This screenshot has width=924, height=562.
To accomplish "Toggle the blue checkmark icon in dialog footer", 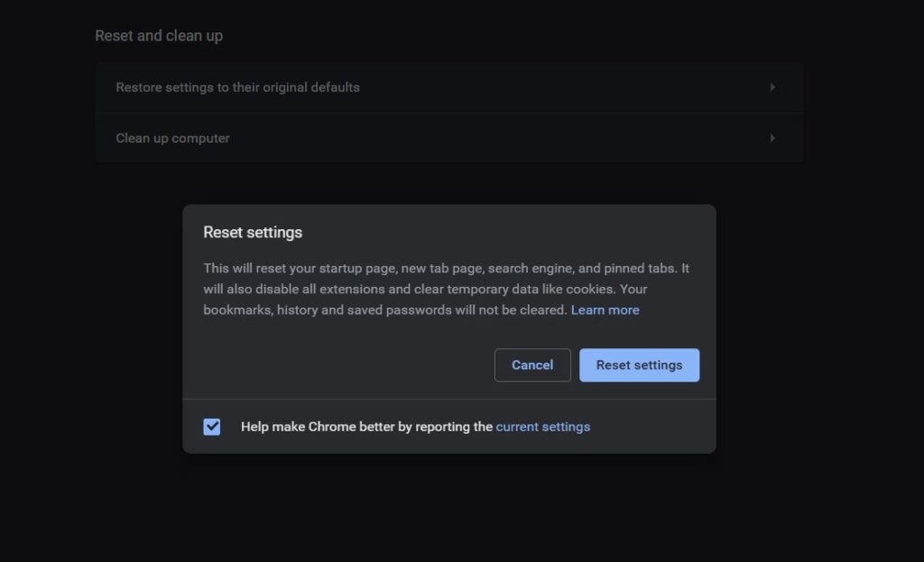I will (211, 427).
